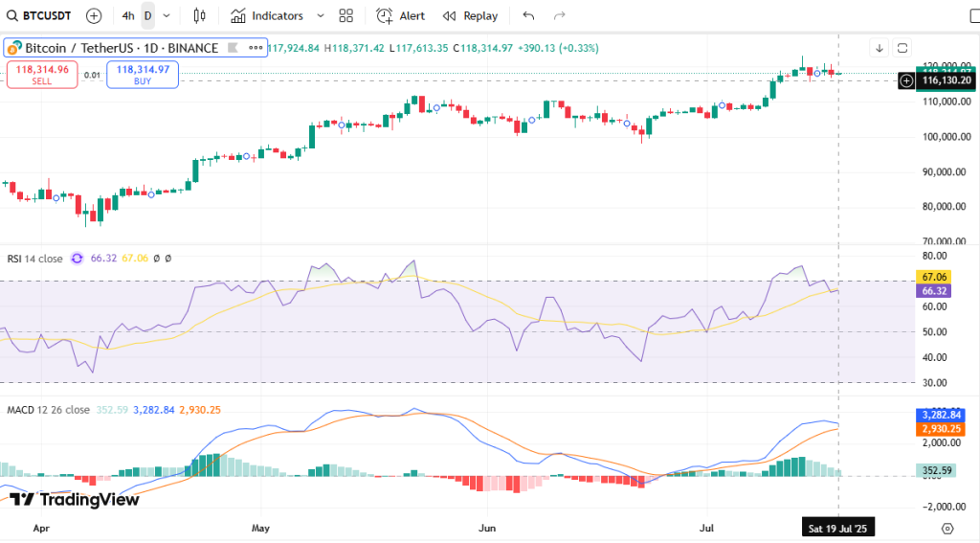The image size is (980, 543).
Task: Create a new Alert
Action: coord(400,15)
